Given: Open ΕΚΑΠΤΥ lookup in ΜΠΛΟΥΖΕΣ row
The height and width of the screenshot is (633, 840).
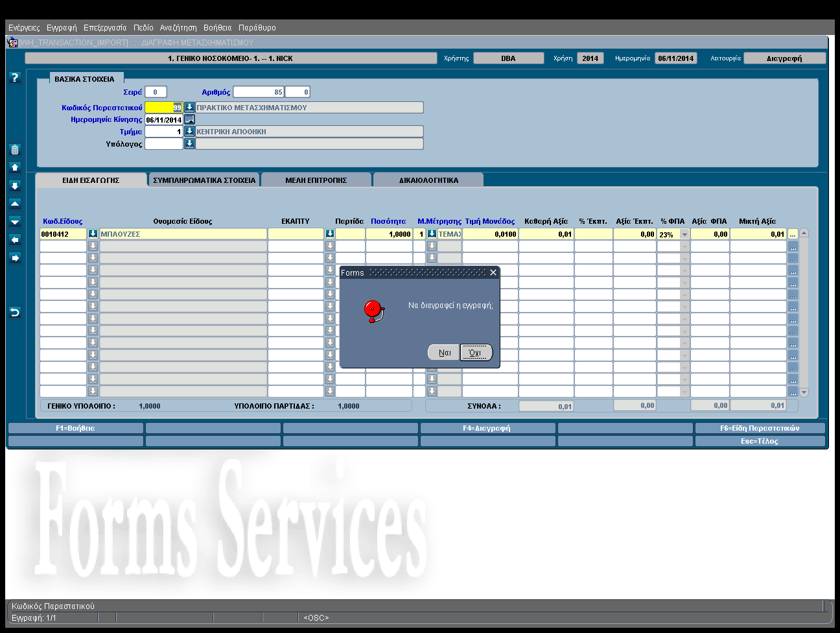Looking at the screenshot, I should click(329, 234).
